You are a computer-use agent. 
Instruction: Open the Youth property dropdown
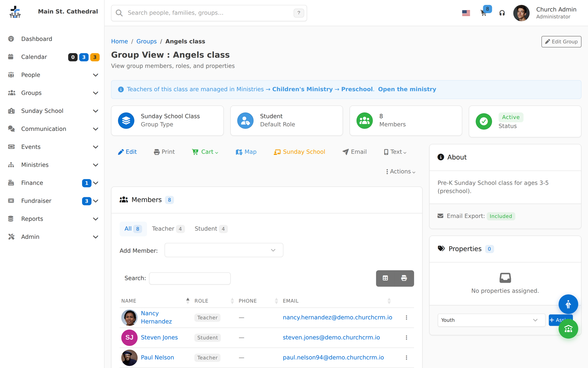(x=491, y=320)
